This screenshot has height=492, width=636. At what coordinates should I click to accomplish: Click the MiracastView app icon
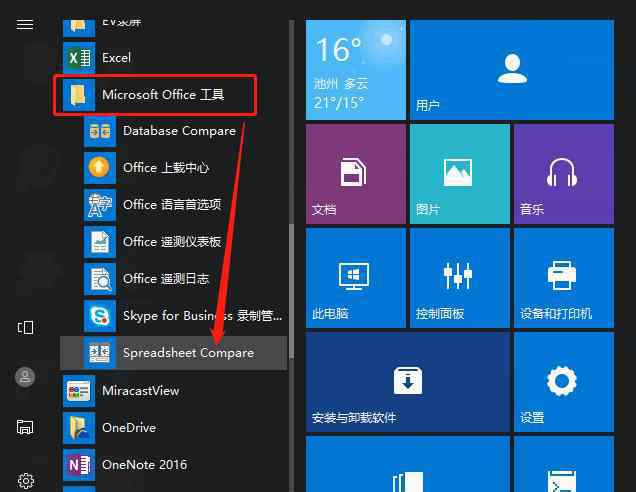pos(79,391)
